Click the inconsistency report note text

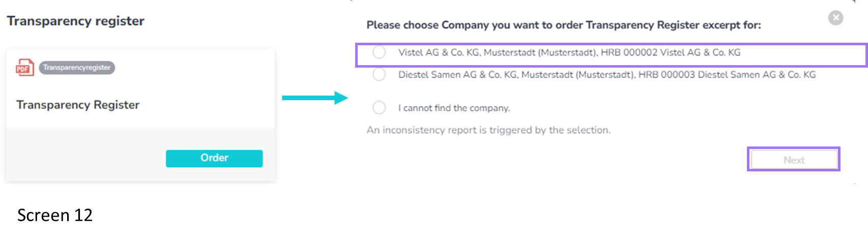click(x=488, y=130)
